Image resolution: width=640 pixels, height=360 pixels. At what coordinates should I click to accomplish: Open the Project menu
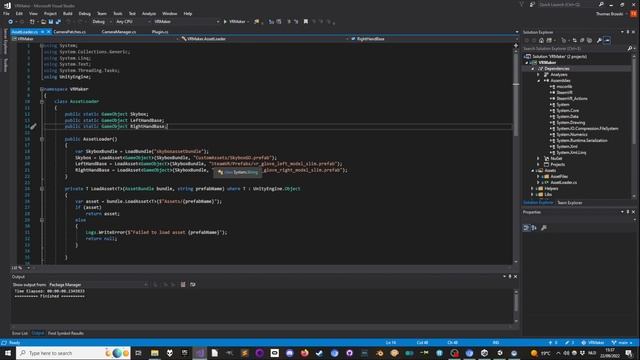click(50, 13)
